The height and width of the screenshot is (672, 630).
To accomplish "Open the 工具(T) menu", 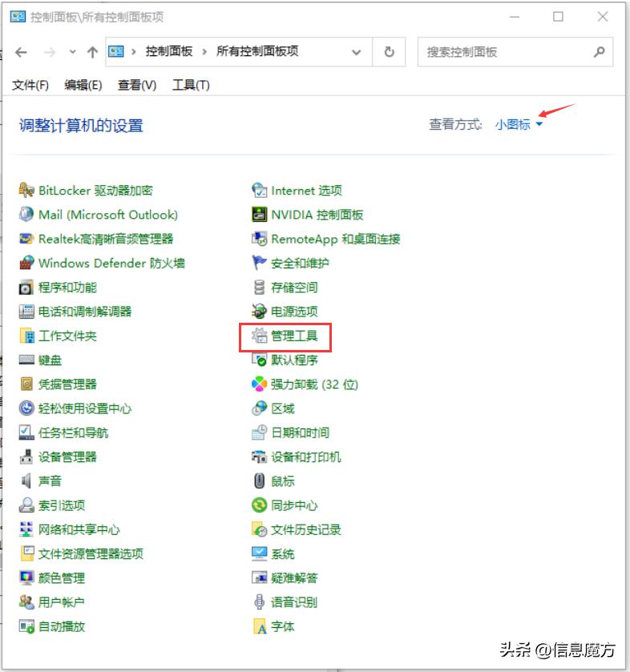I will click(x=191, y=85).
